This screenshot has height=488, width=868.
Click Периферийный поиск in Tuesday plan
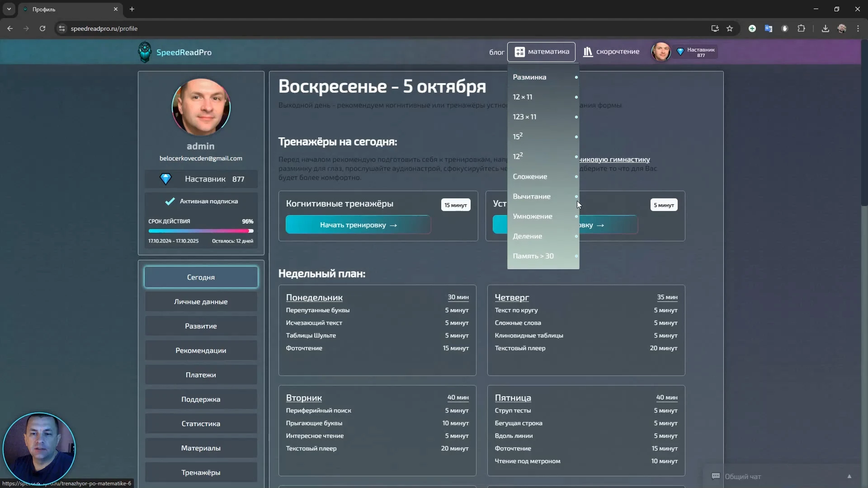click(318, 410)
